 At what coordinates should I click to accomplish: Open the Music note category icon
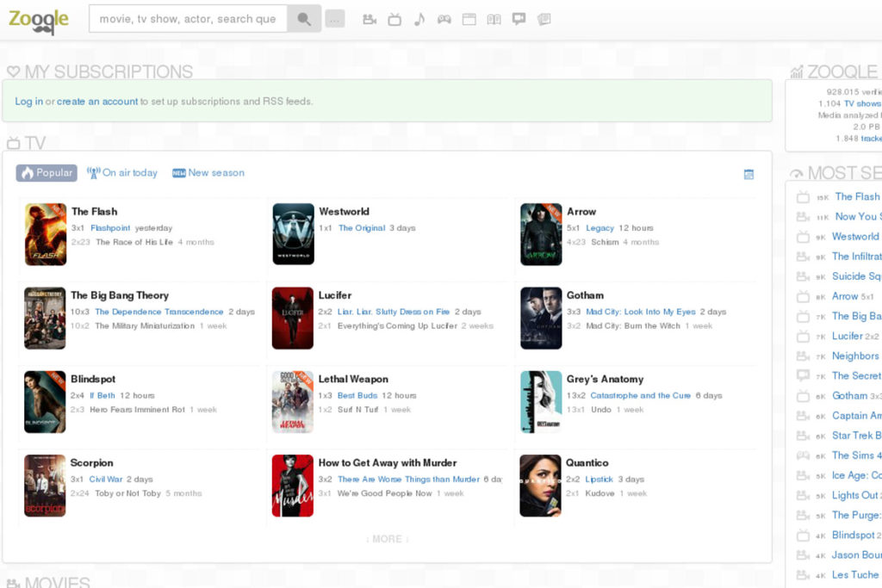tap(419, 20)
